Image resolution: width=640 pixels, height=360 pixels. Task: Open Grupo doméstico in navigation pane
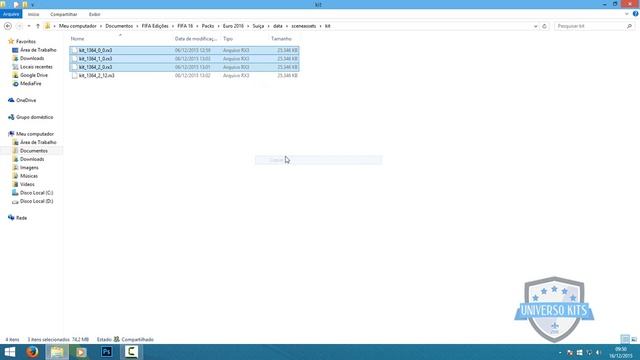coord(35,117)
